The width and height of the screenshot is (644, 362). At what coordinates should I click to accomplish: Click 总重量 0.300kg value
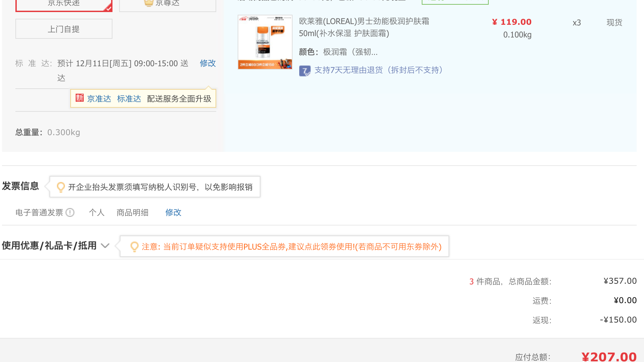tap(64, 132)
